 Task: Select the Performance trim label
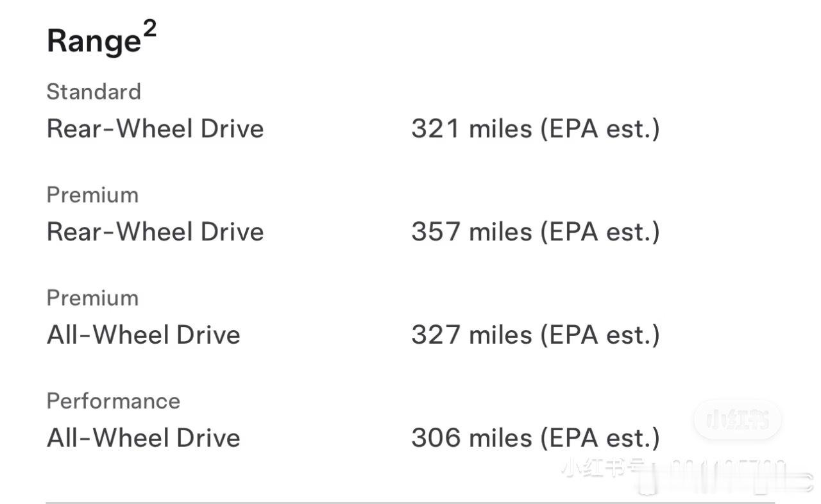tap(114, 401)
